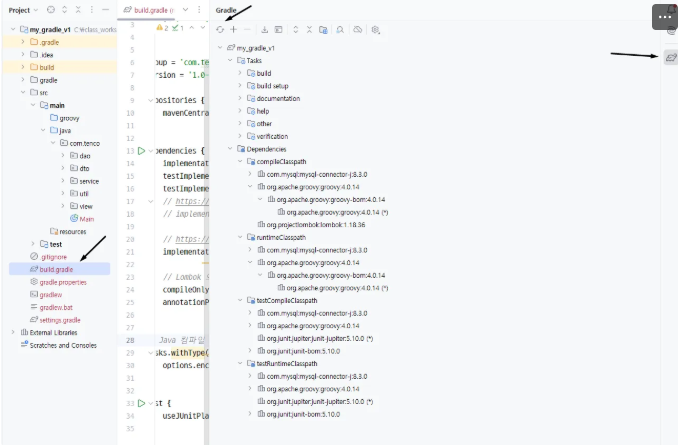The image size is (678, 447).
Task: Click expand-all arrows icon in Project panel header
Action: click(64, 10)
